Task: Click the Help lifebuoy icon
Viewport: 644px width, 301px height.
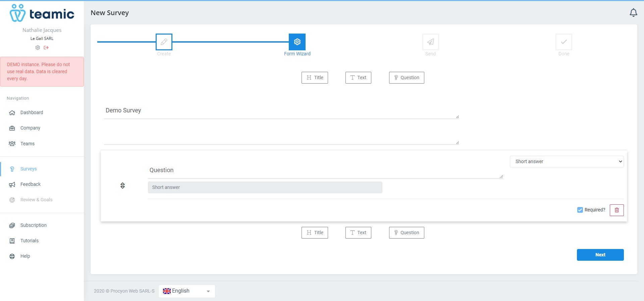Action: pos(12,256)
